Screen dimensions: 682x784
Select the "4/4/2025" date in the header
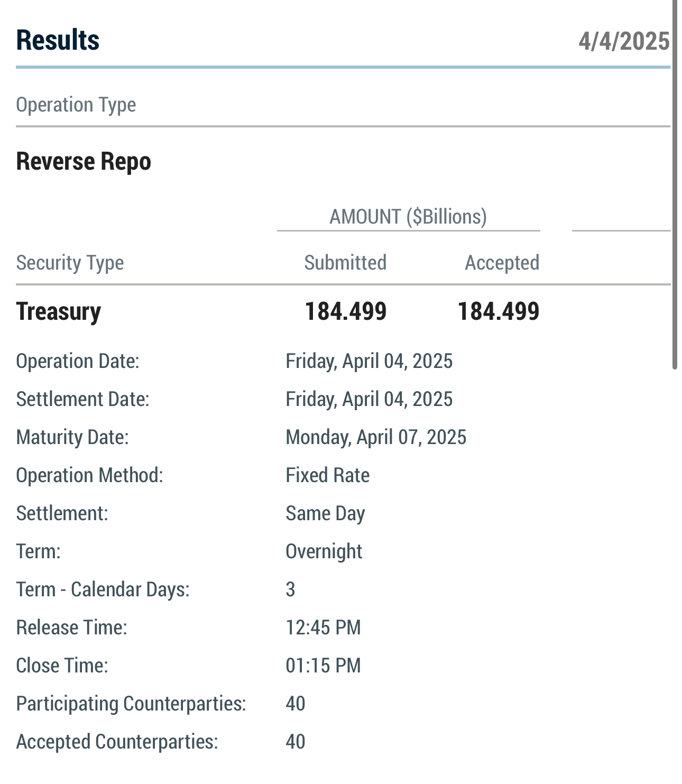point(624,41)
